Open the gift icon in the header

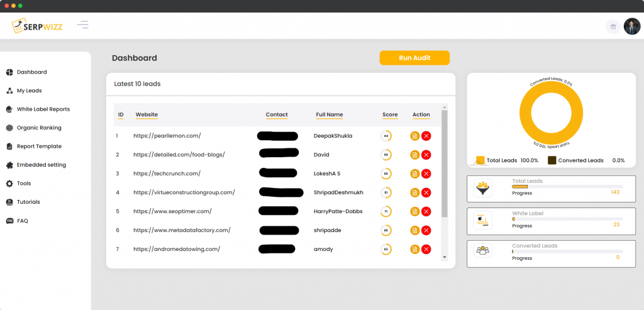612,26
